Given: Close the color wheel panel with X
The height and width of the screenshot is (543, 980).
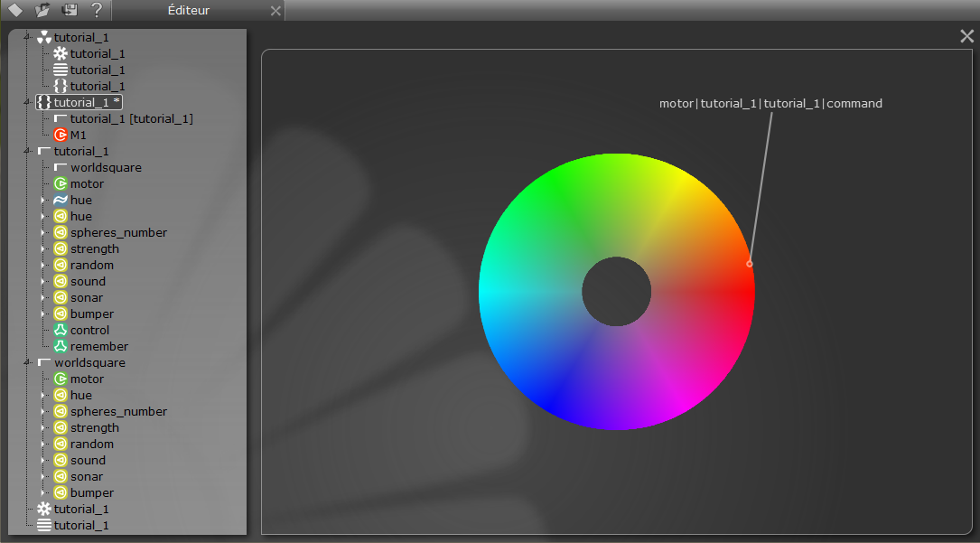Looking at the screenshot, I should (x=966, y=36).
